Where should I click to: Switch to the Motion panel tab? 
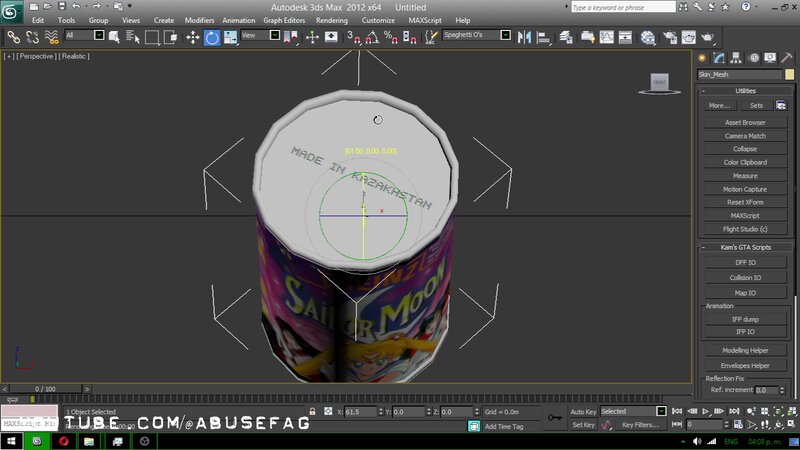[754, 58]
